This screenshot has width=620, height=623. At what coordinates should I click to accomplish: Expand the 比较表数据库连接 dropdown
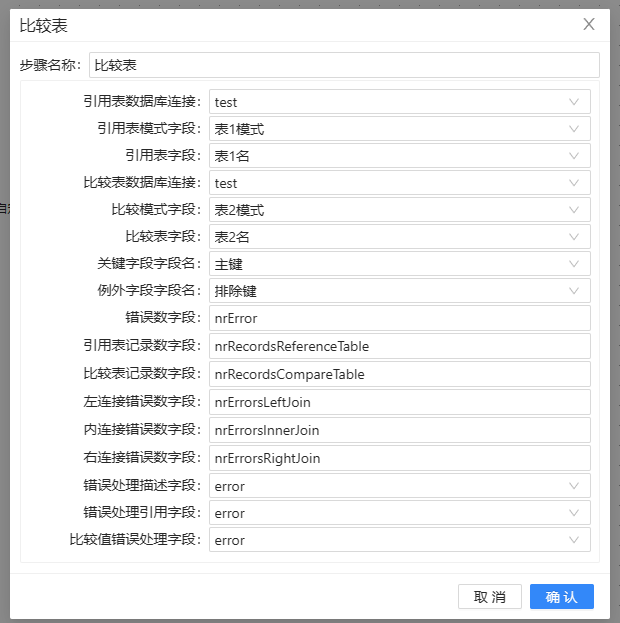[x=399, y=183]
